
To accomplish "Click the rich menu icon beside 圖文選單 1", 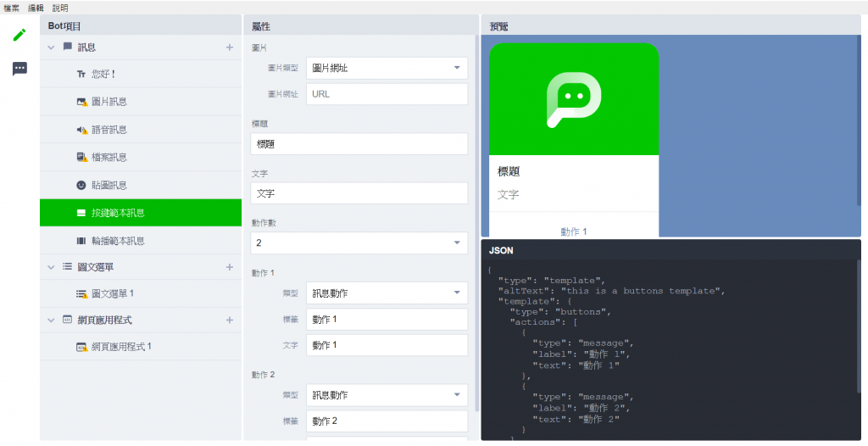I will pos(82,293).
